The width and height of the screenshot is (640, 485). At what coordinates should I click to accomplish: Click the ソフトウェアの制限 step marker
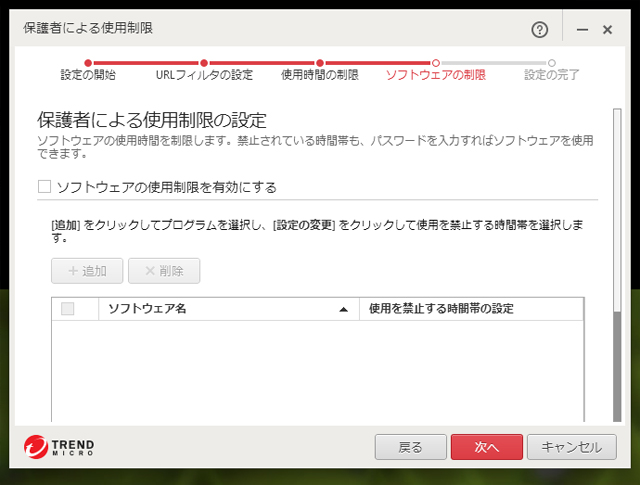coord(435,63)
